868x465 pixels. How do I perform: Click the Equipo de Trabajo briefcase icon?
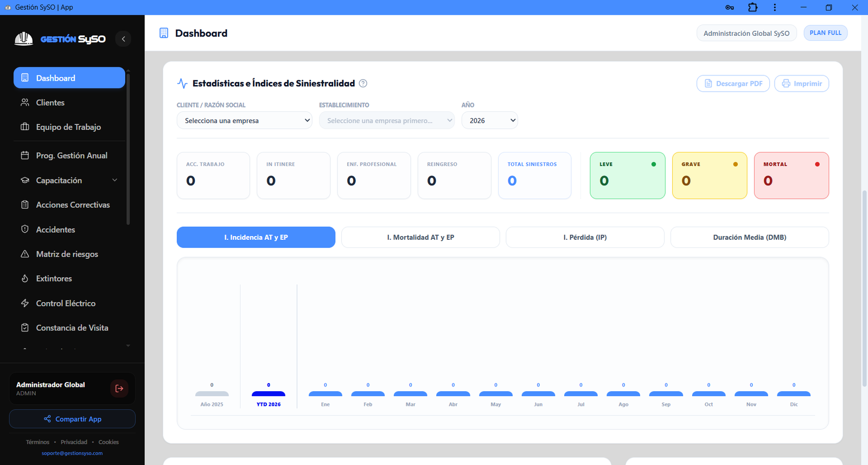point(25,127)
